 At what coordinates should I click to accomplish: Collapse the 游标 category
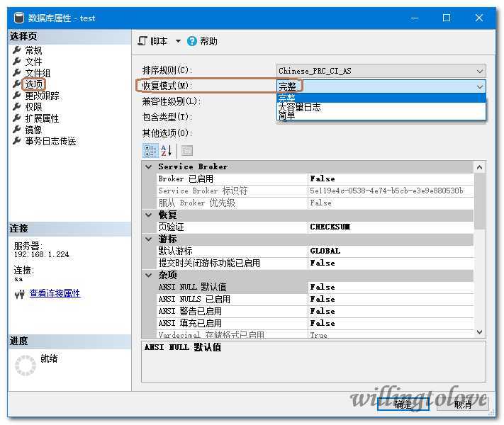coord(148,239)
